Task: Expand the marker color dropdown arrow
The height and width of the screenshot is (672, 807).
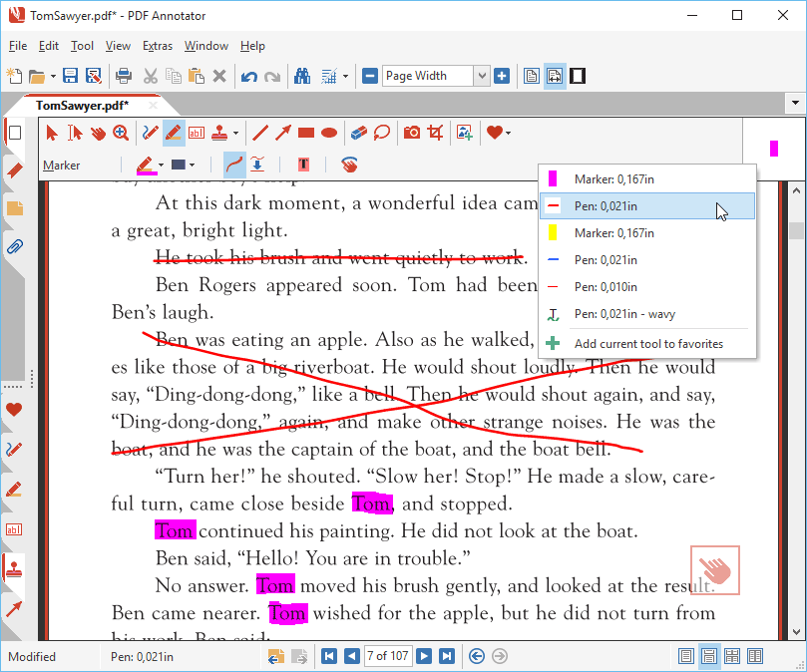Action: [161, 166]
